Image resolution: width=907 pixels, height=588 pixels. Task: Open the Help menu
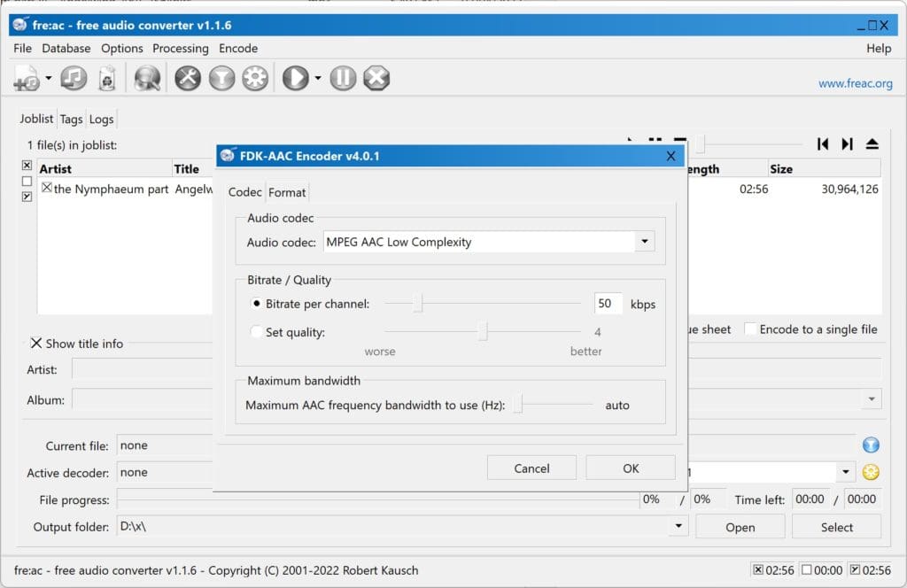click(878, 49)
